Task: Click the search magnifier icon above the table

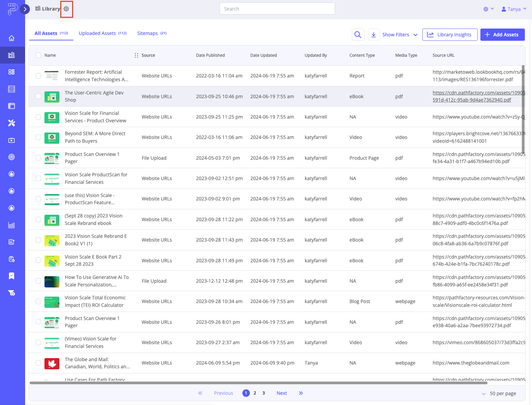Action: coord(358,34)
